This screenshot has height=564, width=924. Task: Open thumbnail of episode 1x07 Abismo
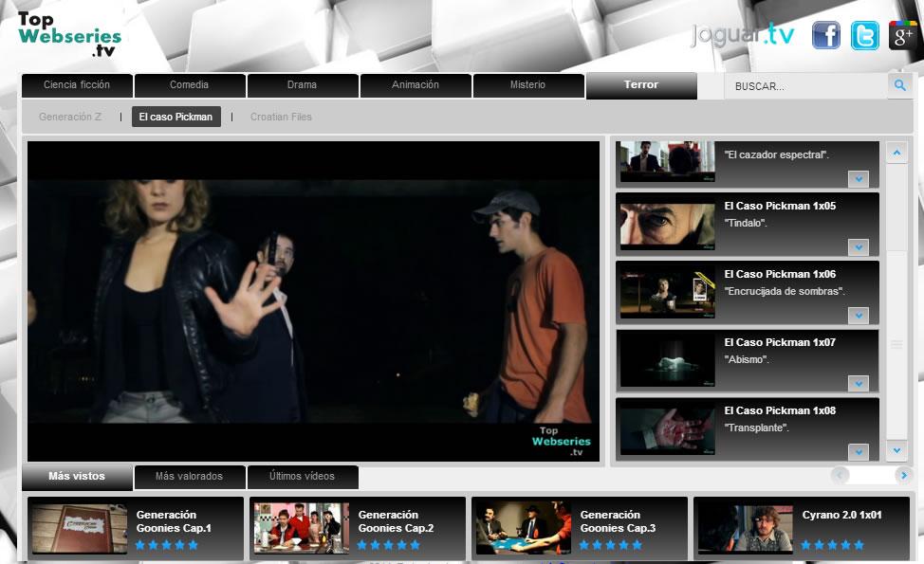pyautogui.click(x=668, y=361)
